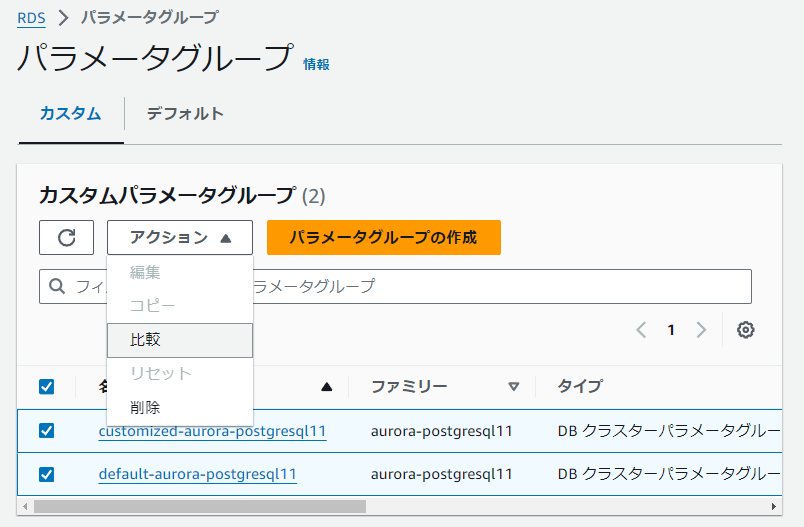Click aurora-postgresql11 family in customized row
This screenshot has height=527, width=804.
tap(441, 431)
